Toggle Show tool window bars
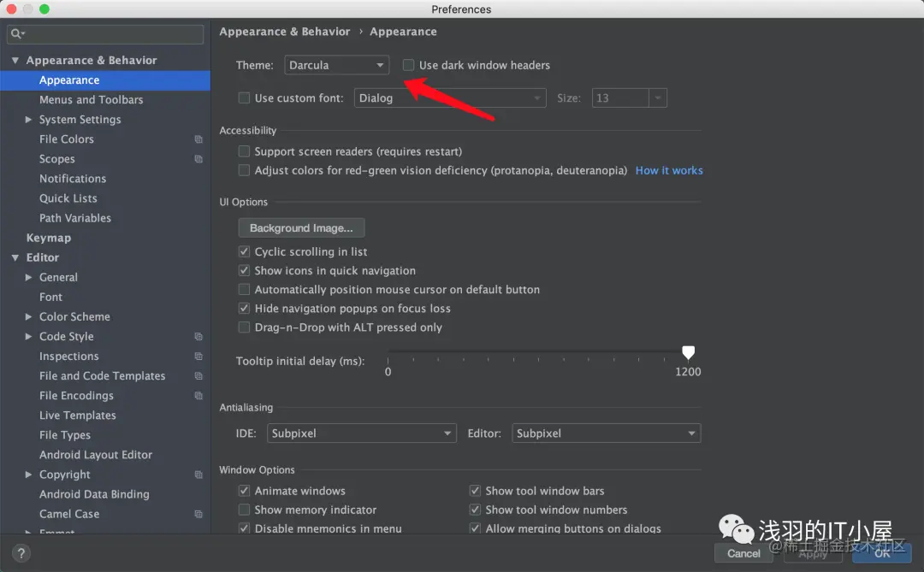924x572 pixels. [x=475, y=491]
